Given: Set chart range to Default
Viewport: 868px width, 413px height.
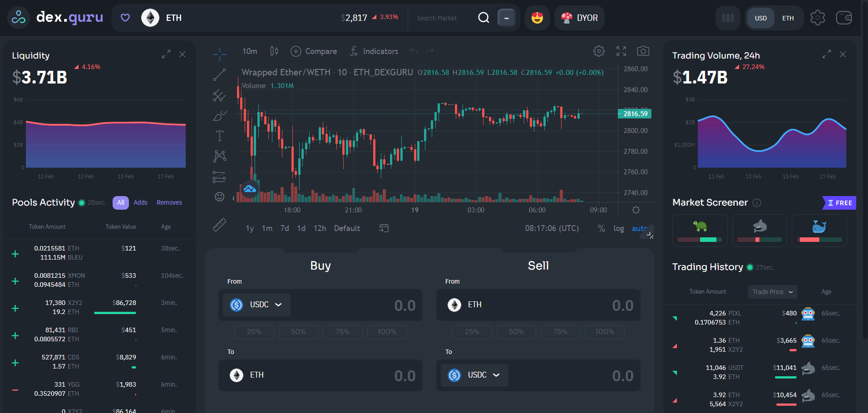Looking at the screenshot, I should 347,228.
